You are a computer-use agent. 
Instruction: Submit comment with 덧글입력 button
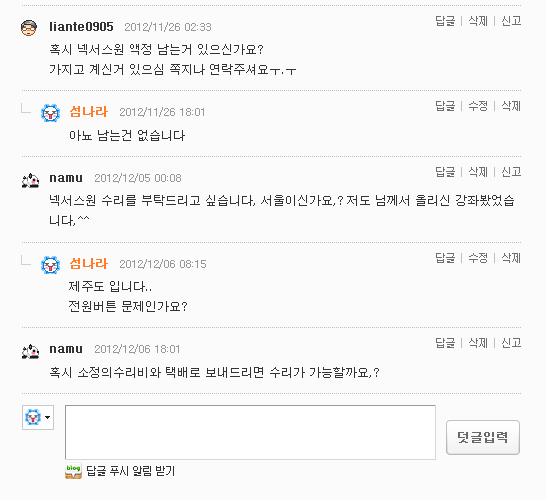tap(482, 437)
